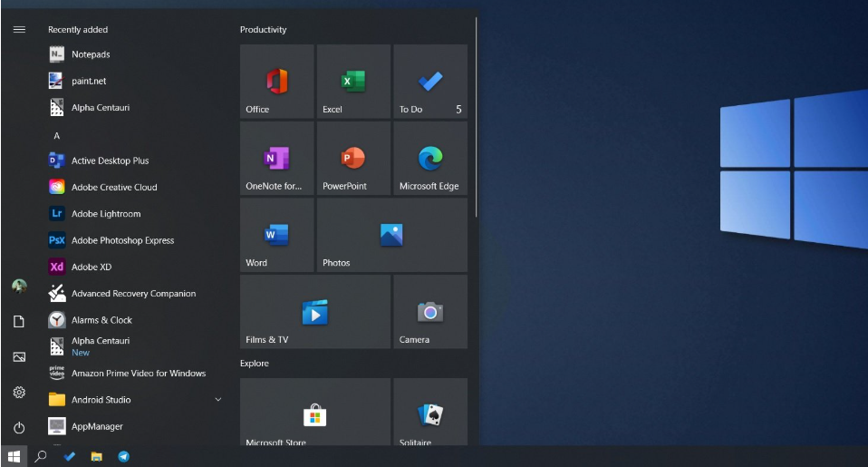Open the Pictures sidebar shortcut
868x467 pixels.
[19, 356]
